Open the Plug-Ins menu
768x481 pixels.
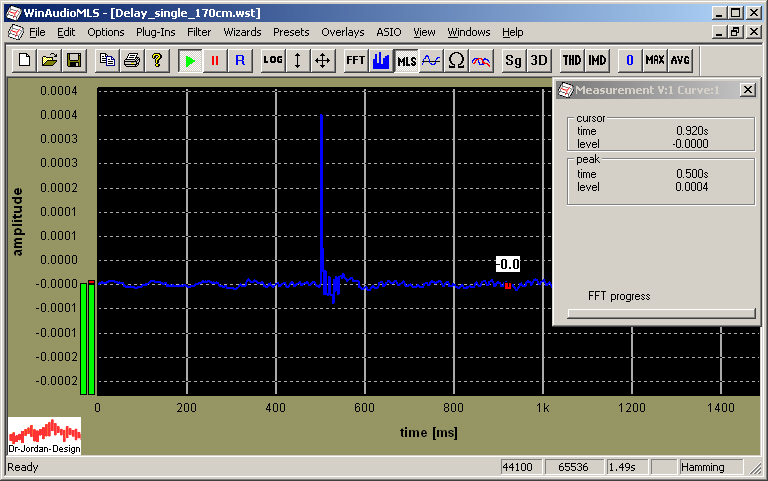[155, 32]
